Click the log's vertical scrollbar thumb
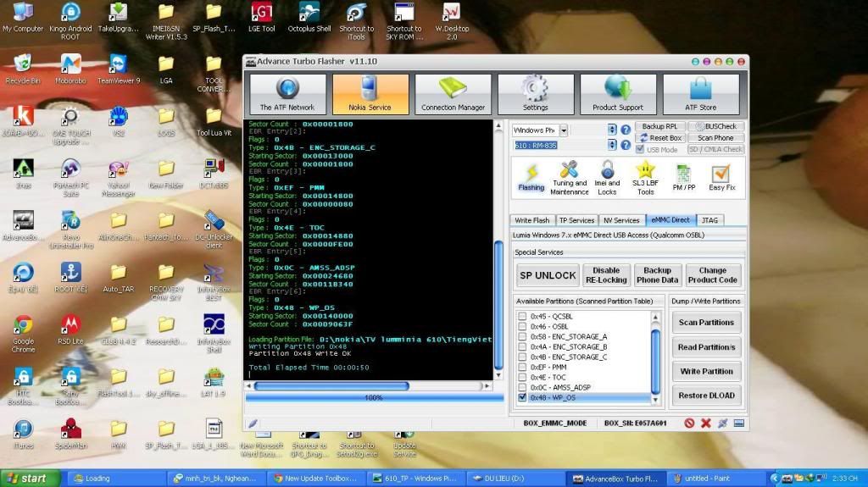The height and width of the screenshot is (487, 868). (x=498, y=305)
